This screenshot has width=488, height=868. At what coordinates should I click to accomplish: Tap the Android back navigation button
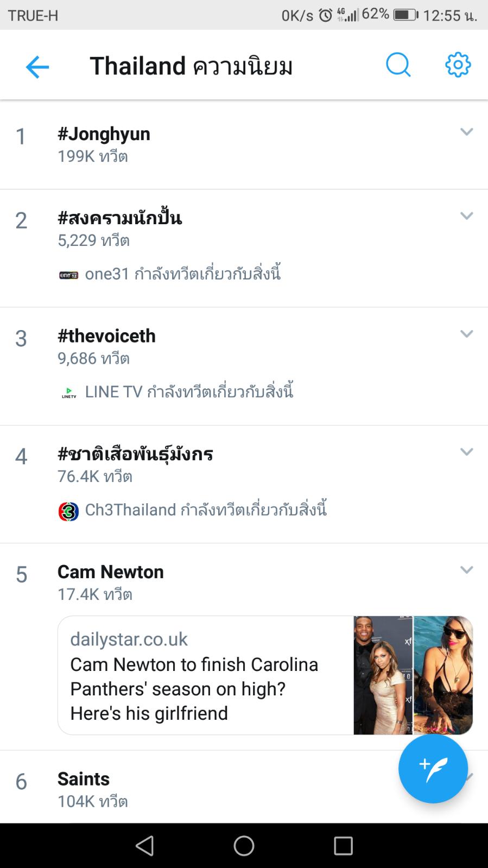coord(144,845)
